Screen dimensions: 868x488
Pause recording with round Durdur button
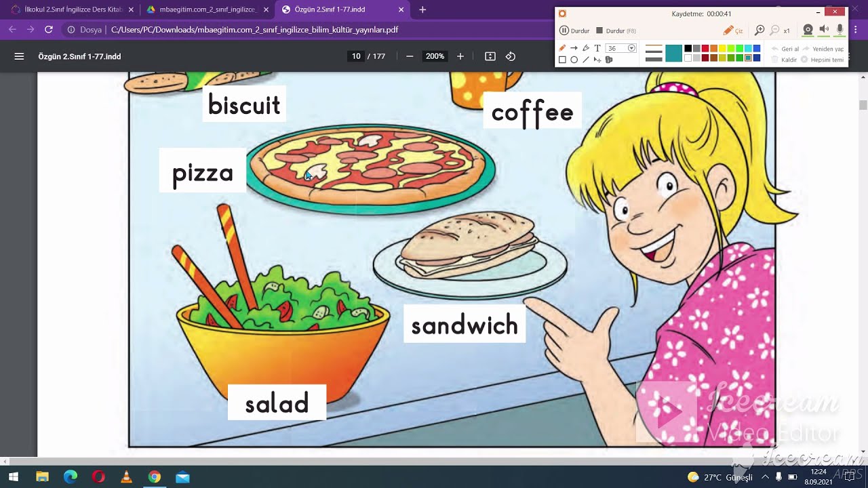point(574,30)
